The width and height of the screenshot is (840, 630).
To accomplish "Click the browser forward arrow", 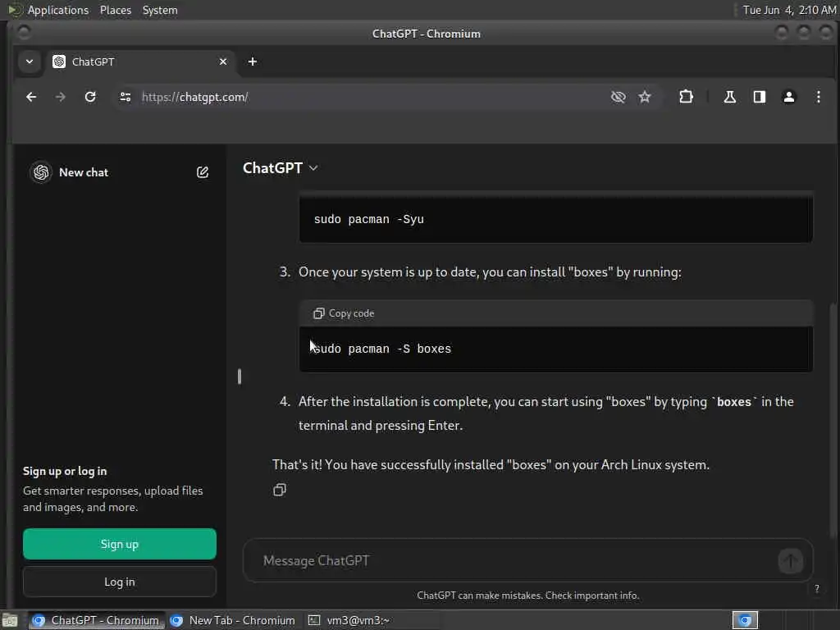I will click(x=61, y=97).
